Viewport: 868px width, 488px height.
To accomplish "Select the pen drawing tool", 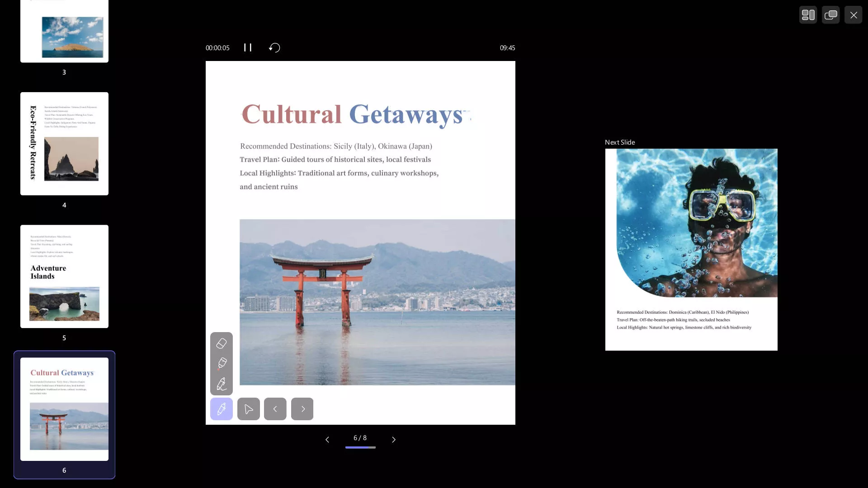I will pyautogui.click(x=221, y=384).
